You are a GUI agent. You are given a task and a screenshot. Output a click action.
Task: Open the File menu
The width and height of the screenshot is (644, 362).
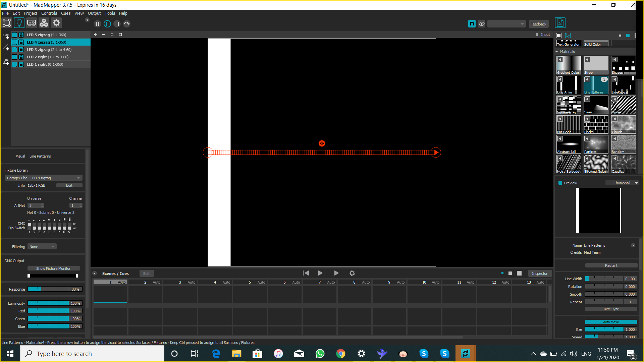click(x=5, y=13)
